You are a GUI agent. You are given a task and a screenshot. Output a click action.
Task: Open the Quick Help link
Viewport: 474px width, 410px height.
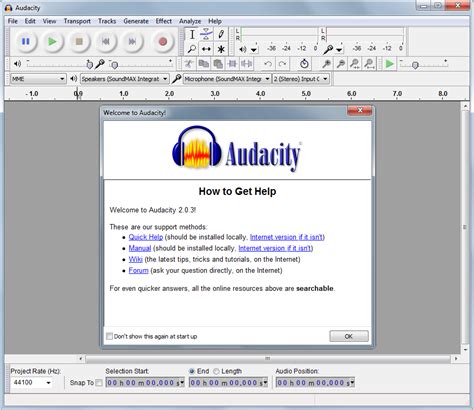pyautogui.click(x=146, y=237)
